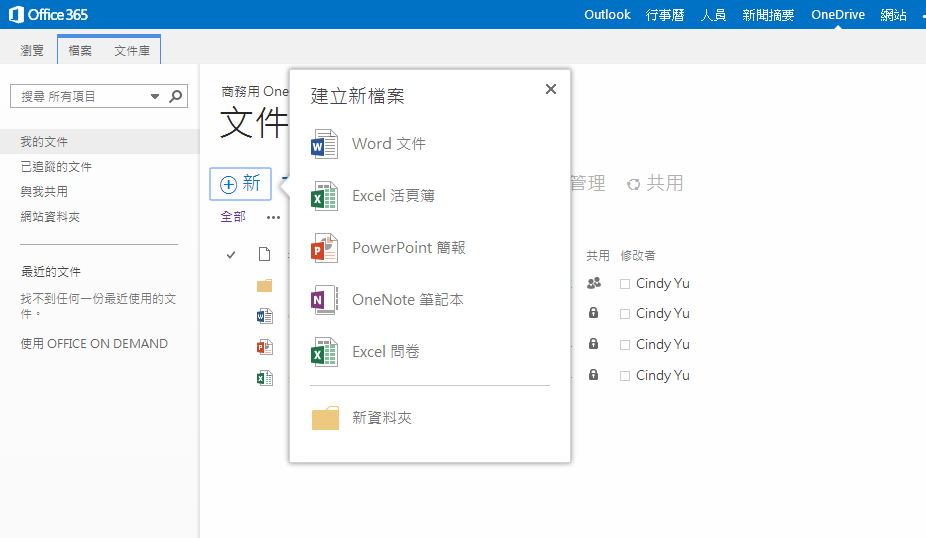The height and width of the screenshot is (538, 926).
Task: Open the ellipsis menu next to 全部
Action: coord(273,217)
